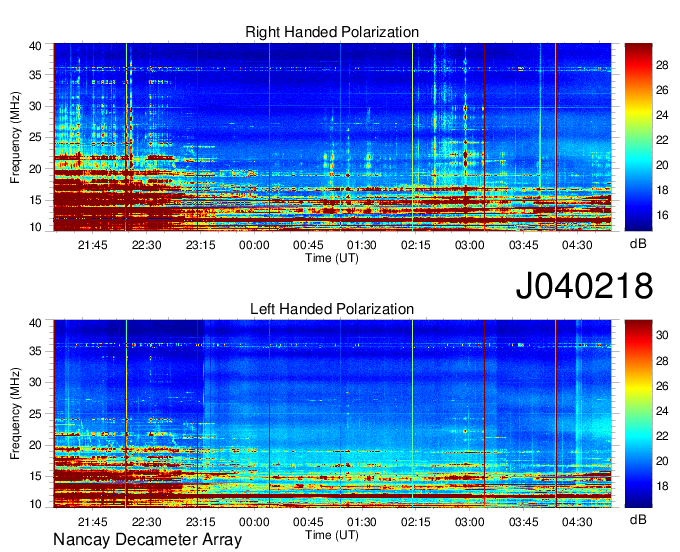The width and height of the screenshot is (680, 552).
Task: Select the J040218 observation label
Action: (584, 286)
